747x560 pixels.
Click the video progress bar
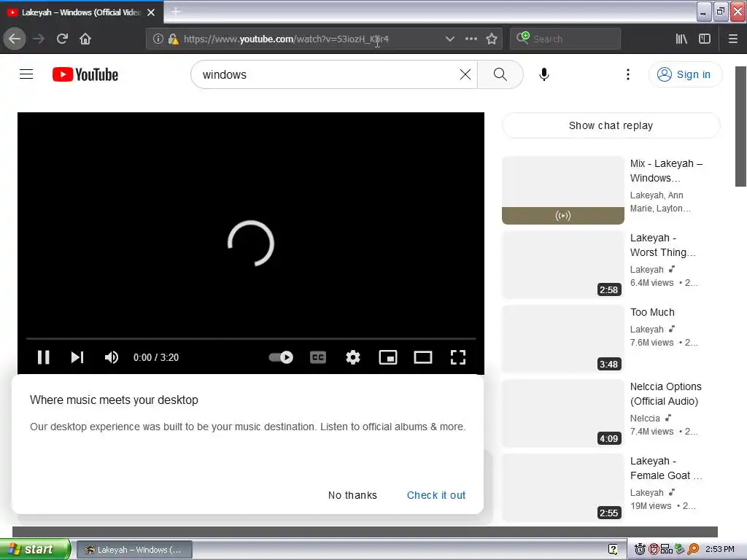pos(251,338)
